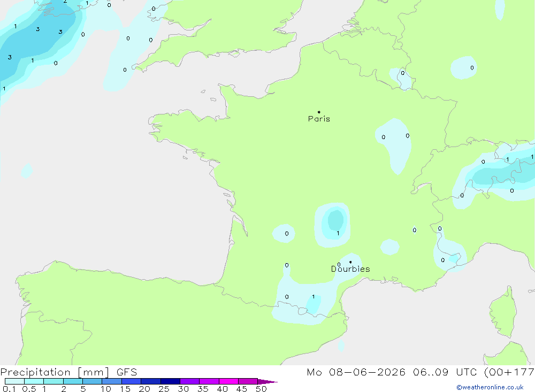Click the purple arrow tip above 50
Screen dimensions: 535x392
267,382
